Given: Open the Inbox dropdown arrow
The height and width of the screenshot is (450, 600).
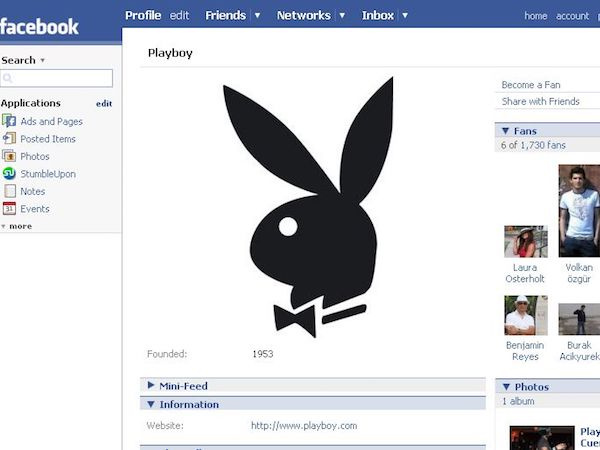Looking at the screenshot, I should pos(405,15).
